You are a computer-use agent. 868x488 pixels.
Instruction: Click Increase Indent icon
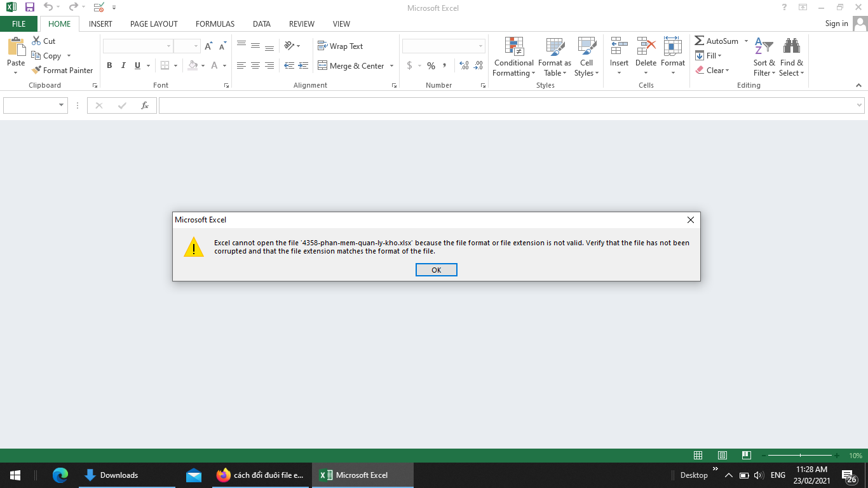[x=303, y=65]
